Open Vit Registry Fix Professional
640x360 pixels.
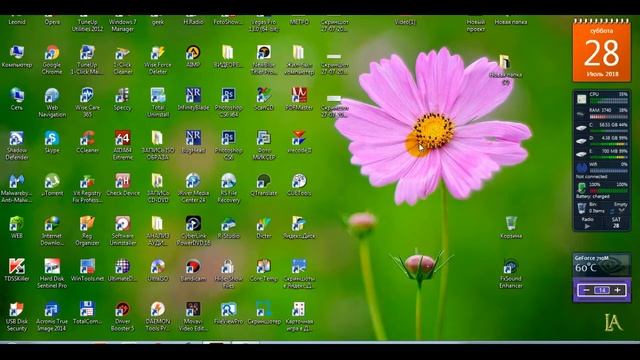click(x=87, y=188)
